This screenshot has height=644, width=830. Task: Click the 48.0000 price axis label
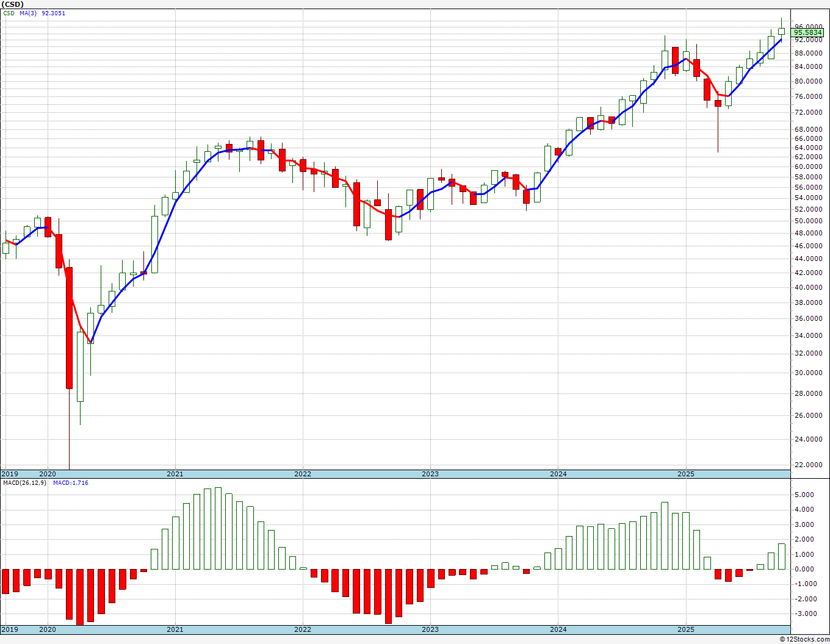(809, 233)
